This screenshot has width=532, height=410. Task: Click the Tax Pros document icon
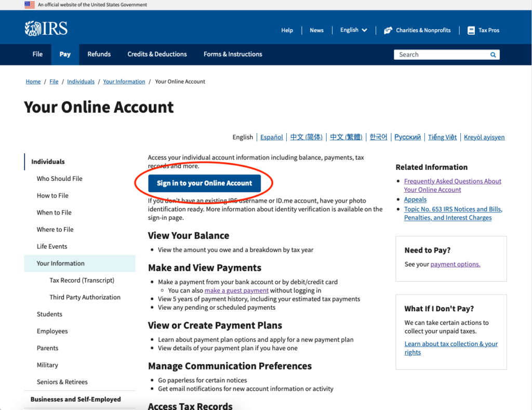(471, 30)
